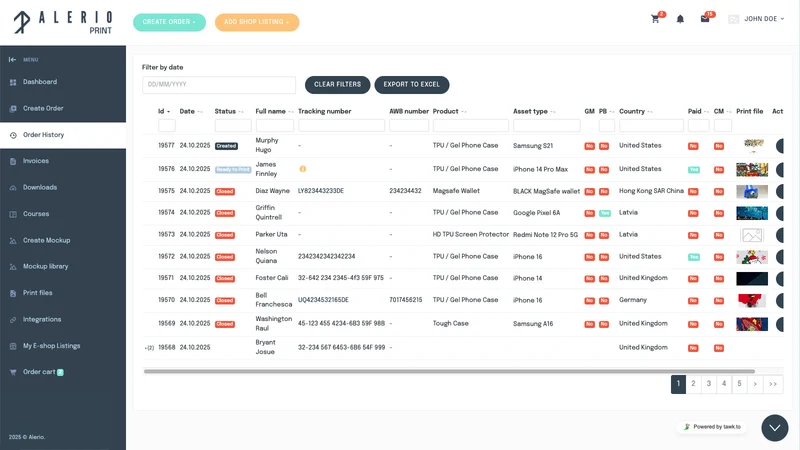Image resolution: width=800 pixels, height=450 pixels.
Task: Click the Alerio Print logo
Action: [x=62, y=22]
